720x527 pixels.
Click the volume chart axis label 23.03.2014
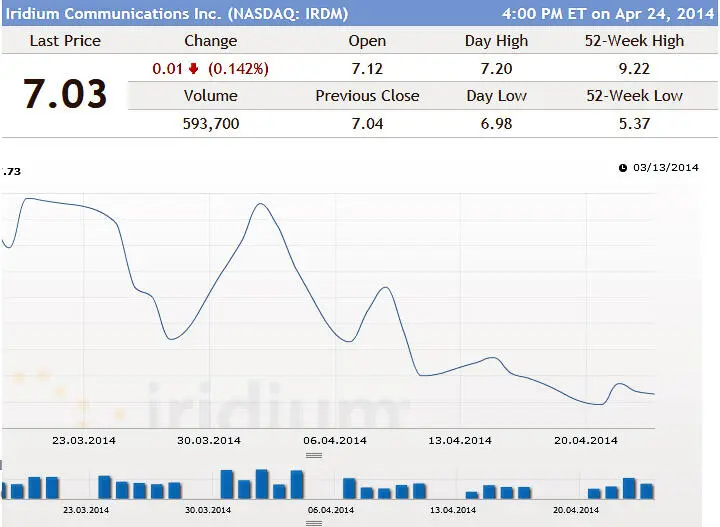pyautogui.click(x=86, y=510)
